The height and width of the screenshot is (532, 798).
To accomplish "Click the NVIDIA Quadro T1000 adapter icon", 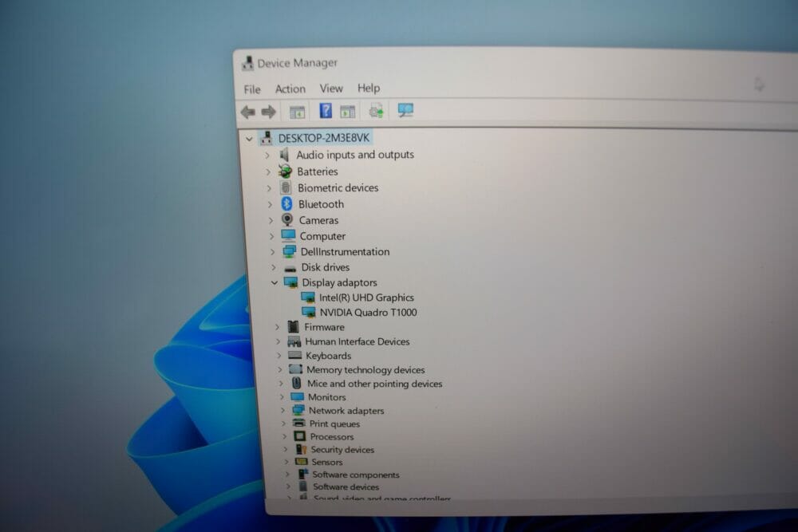I will click(x=308, y=313).
